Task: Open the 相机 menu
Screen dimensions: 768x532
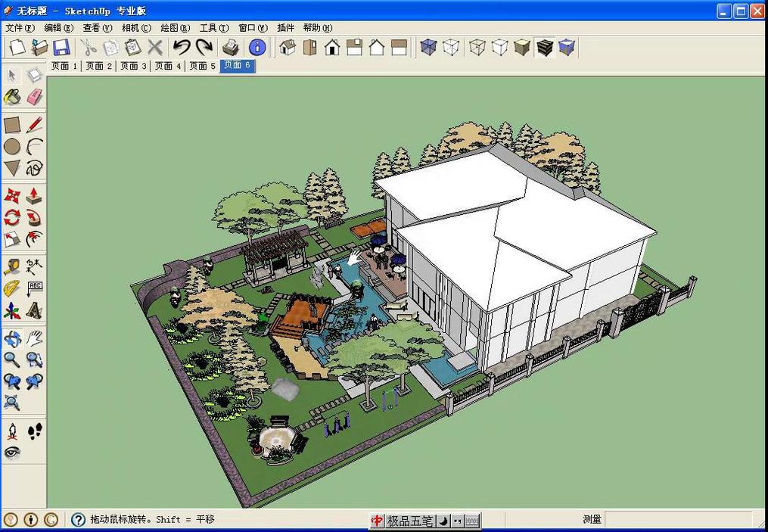Action: [137, 28]
